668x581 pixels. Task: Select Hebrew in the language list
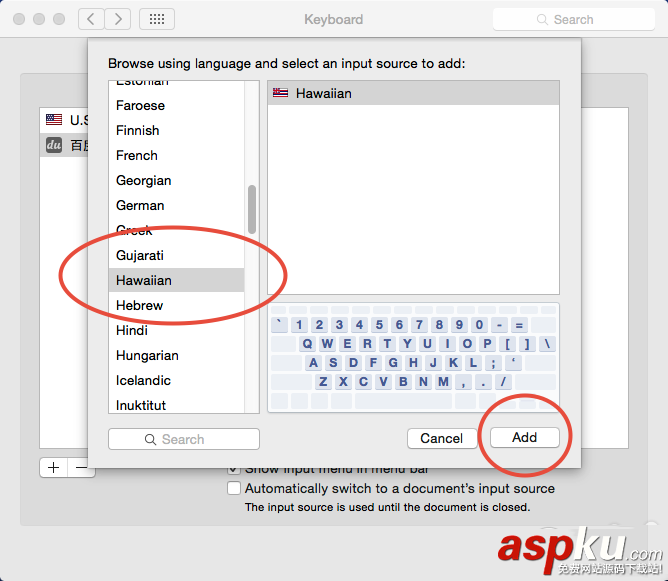point(176,305)
